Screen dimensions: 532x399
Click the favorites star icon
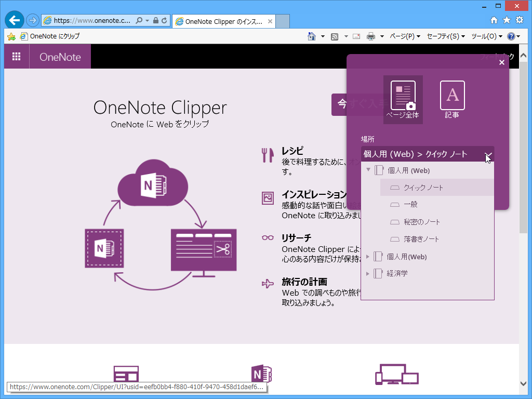click(x=507, y=20)
